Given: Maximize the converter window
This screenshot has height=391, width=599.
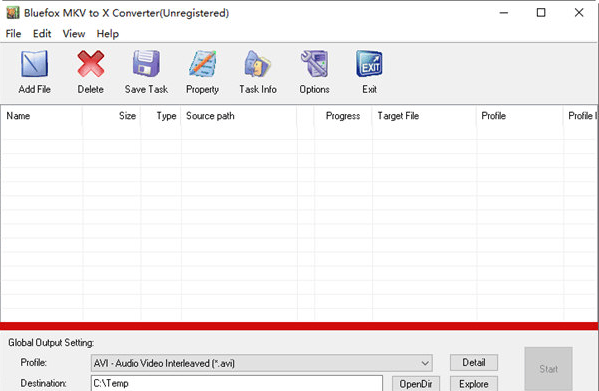Looking at the screenshot, I should pos(541,13).
